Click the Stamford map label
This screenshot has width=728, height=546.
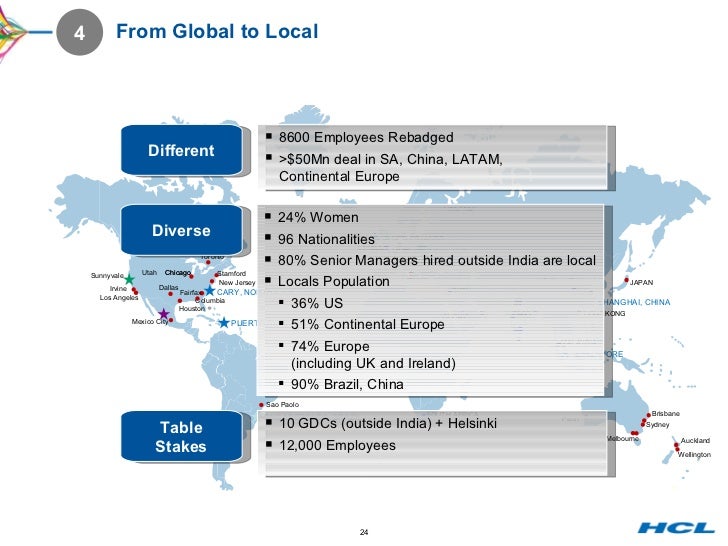232,273
